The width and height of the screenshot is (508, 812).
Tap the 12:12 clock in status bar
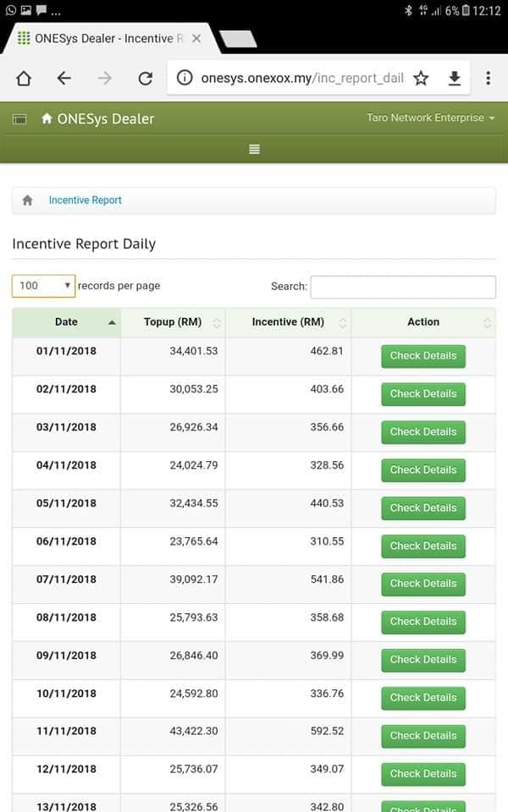487,10
